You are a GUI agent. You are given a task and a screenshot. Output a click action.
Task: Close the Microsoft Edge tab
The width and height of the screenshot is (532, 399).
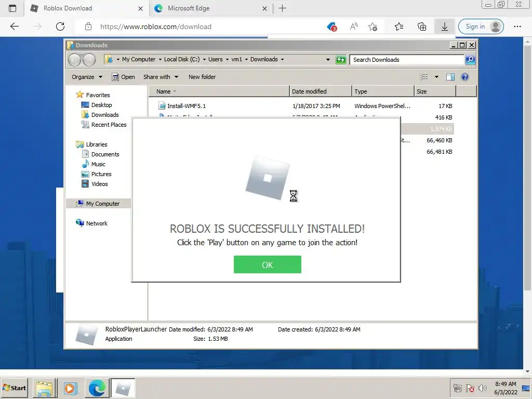pyautogui.click(x=264, y=8)
